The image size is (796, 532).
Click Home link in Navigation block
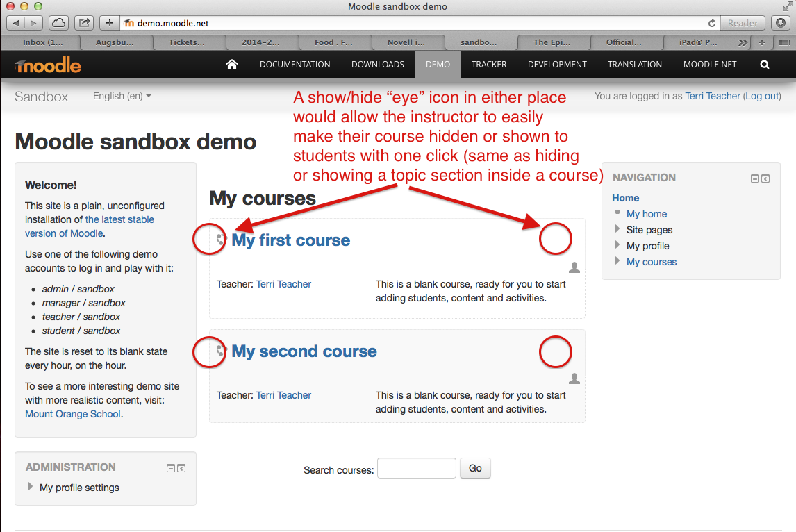[x=625, y=198]
